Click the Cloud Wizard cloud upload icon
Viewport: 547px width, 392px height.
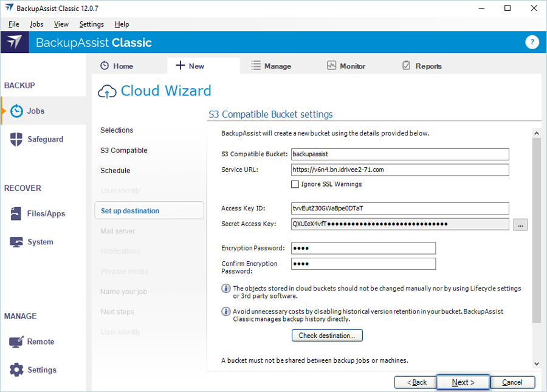click(x=107, y=91)
